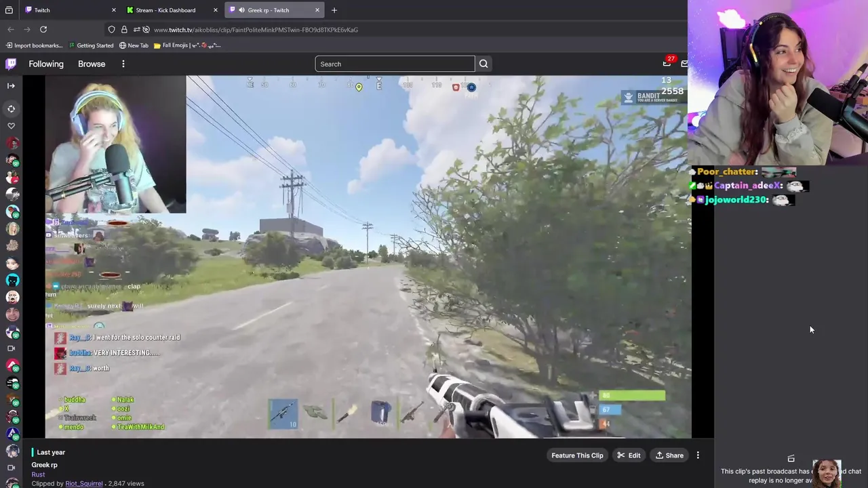Close the first Twitch tab

click(113, 10)
